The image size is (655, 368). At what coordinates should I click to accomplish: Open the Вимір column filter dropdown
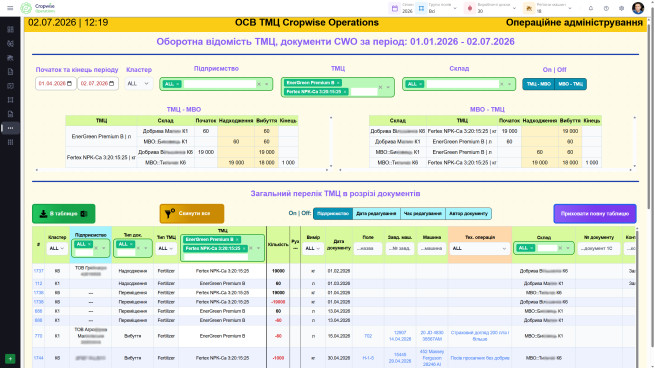click(x=312, y=248)
